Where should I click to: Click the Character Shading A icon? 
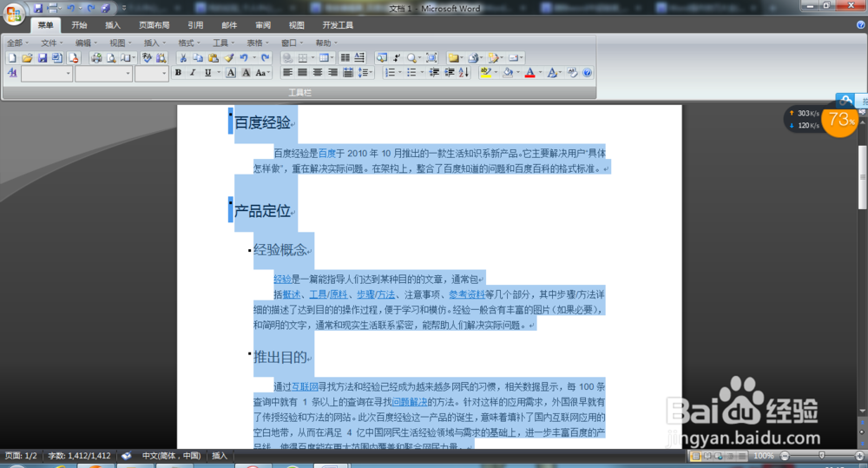tap(246, 73)
